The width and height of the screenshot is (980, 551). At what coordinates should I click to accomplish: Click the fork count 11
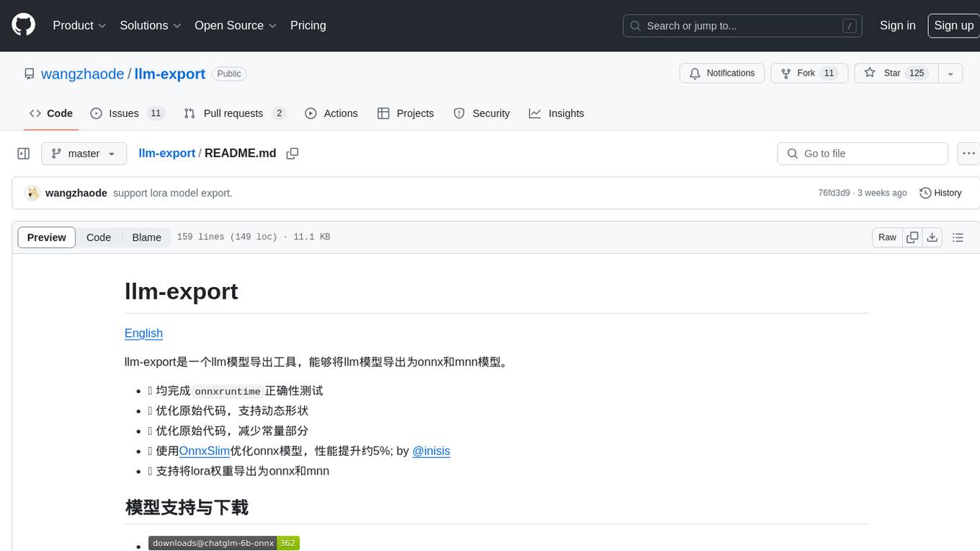829,74
